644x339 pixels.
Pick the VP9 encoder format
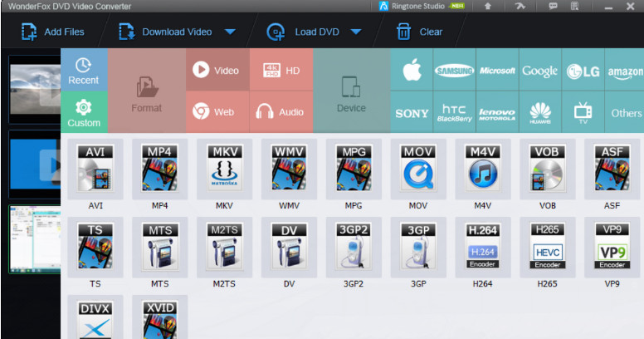point(612,247)
